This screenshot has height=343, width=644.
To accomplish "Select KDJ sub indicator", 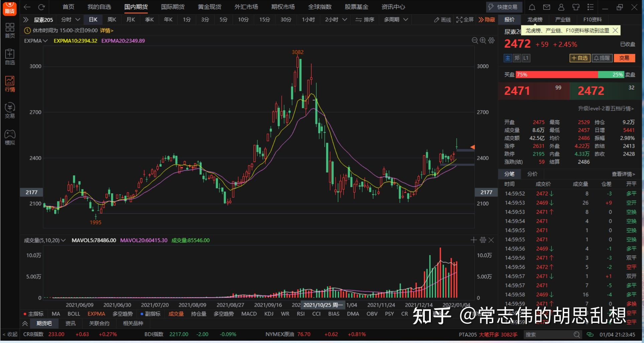I will (x=269, y=314).
